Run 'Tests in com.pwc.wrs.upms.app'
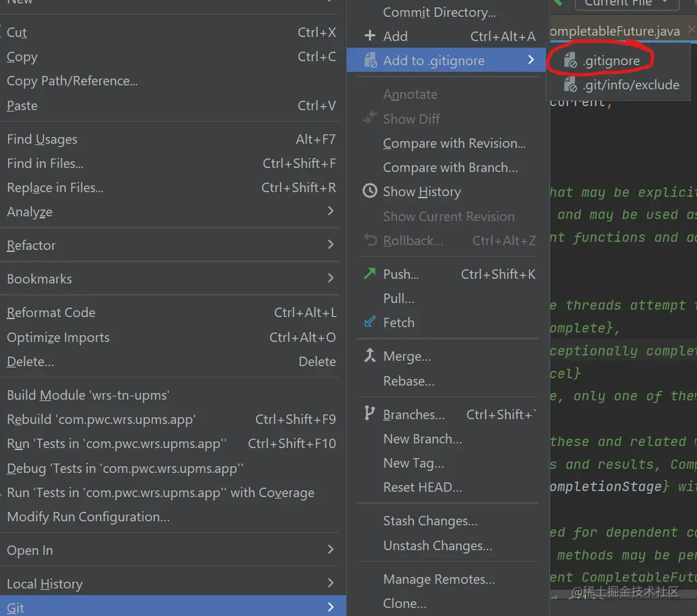 [173, 443]
